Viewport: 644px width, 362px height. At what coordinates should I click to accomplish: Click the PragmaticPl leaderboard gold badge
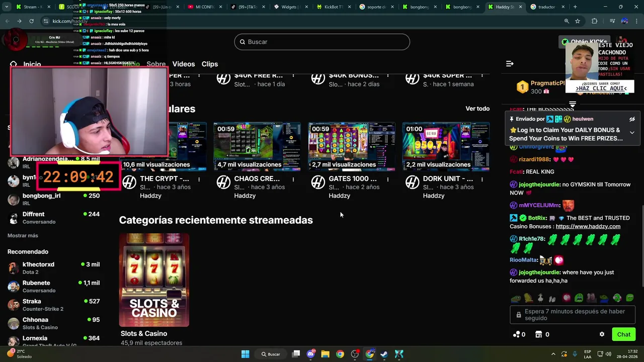pos(522,87)
